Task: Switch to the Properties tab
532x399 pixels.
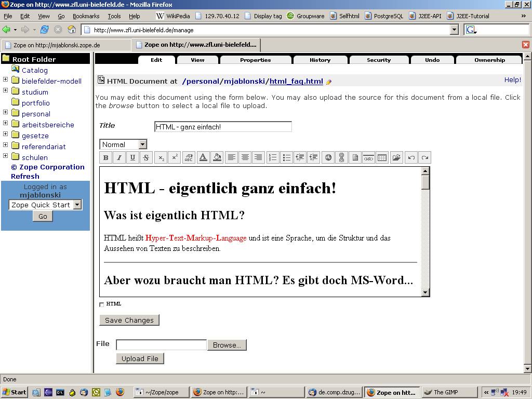Action: (x=255, y=60)
